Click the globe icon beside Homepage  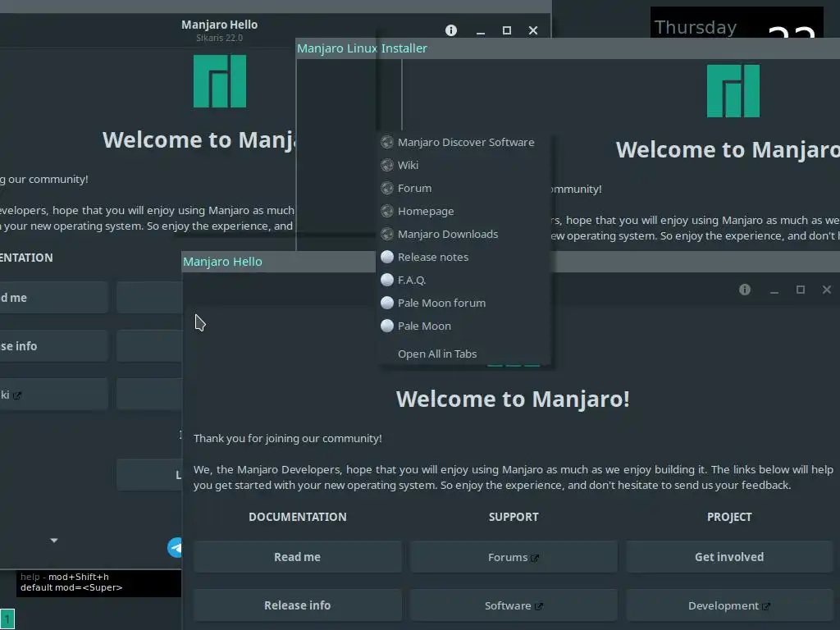[387, 211]
